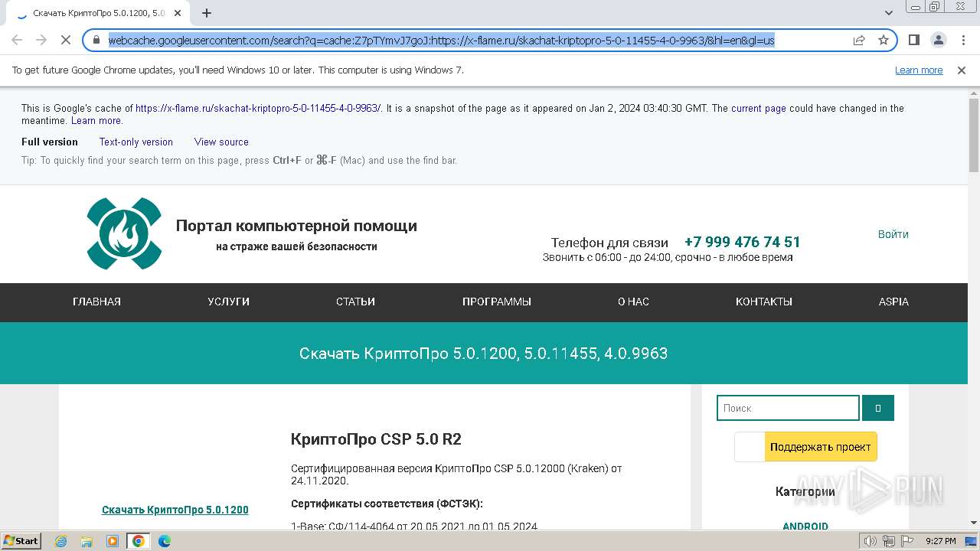Image resolution: width=980 pixels, height=551 pixels.
Task: Open the Learn more link for Chrome updates
Action: click(x=919, y=70)
